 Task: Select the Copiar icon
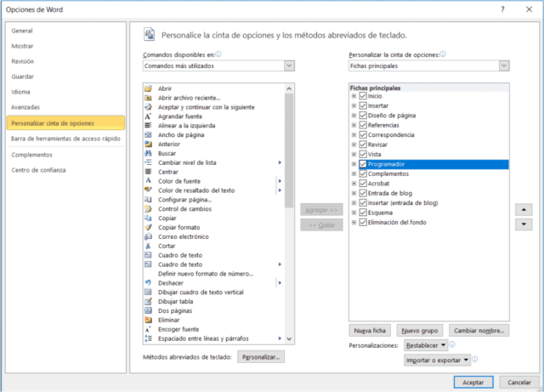click(149, 218)
